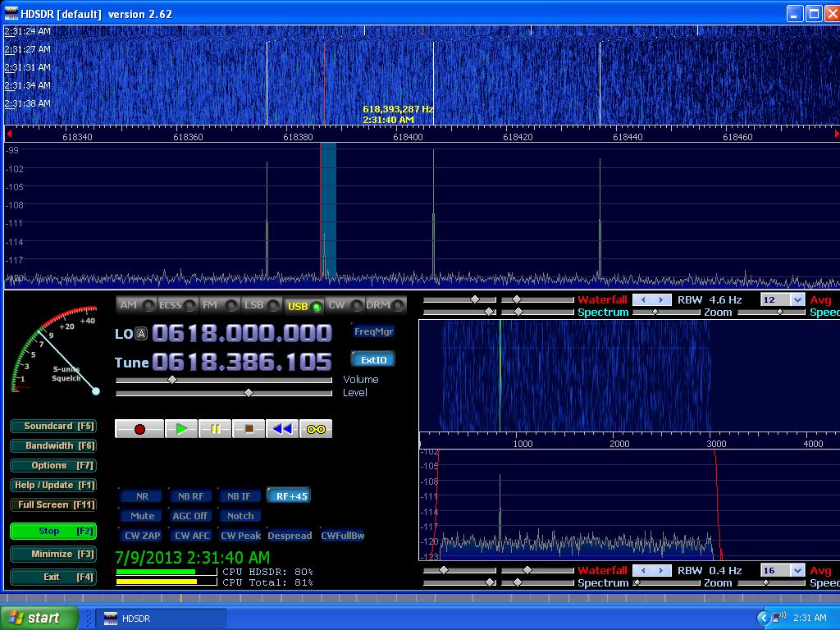Toggle the CW Peak filter
This screenshot has width=840, height=630.
240,536
